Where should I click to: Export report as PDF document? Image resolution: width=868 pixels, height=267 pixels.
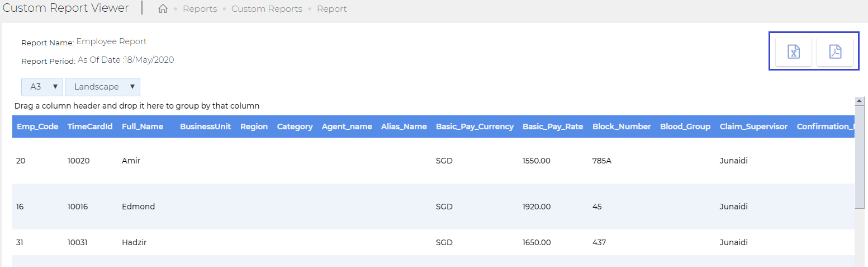(x=835, y=52)
